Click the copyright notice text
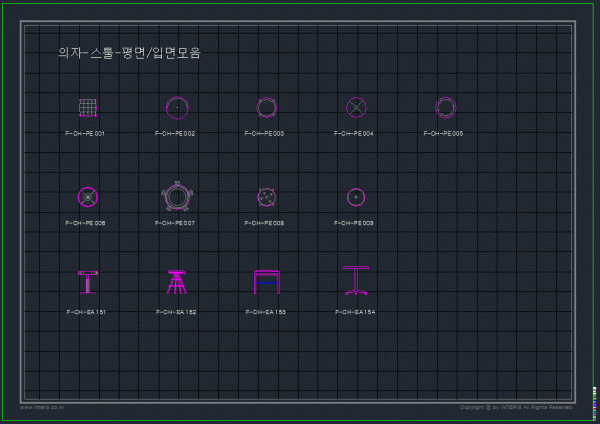The image size is (600, 424). coord(515,407)
